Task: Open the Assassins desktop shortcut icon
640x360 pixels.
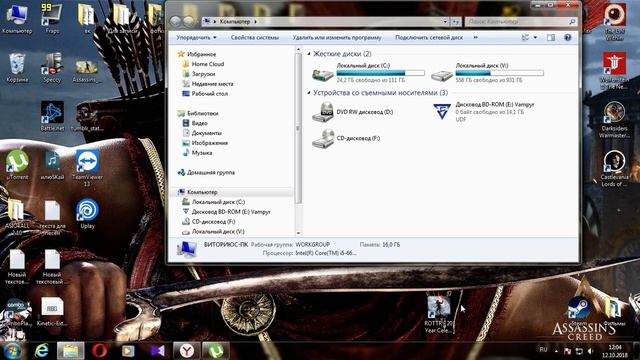Action: (87, 70)
